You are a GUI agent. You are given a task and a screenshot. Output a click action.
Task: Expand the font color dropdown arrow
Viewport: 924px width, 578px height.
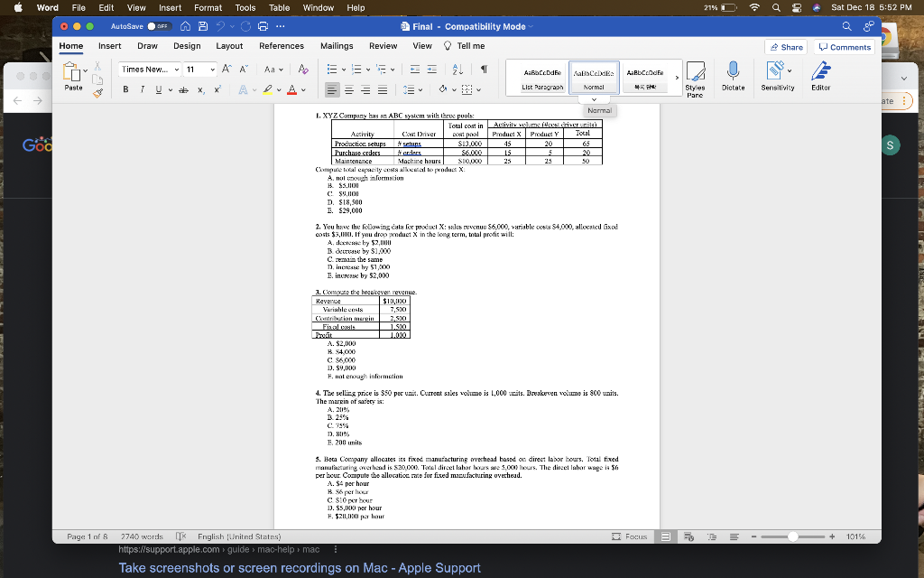coord(302,89)
